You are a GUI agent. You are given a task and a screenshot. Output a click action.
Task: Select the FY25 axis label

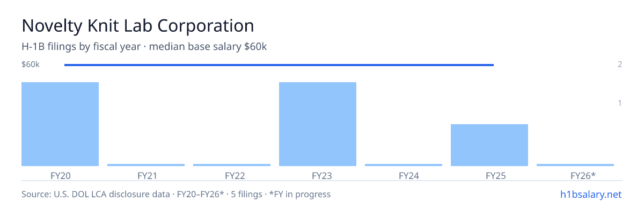[x=489, y=175]
